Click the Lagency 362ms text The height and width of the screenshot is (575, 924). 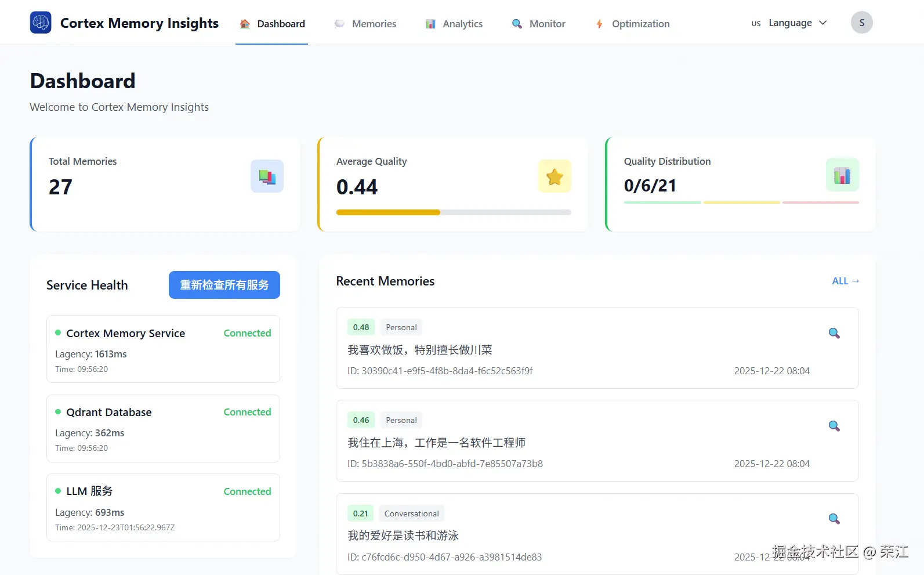point(89,433)
